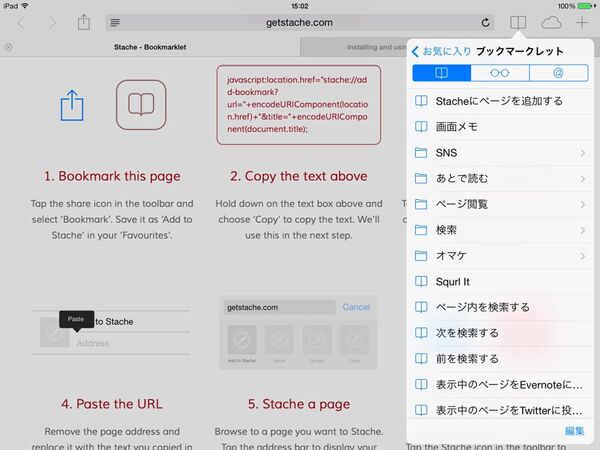Close the Stache - Bookmarklet tab

(x=8, y=47)
